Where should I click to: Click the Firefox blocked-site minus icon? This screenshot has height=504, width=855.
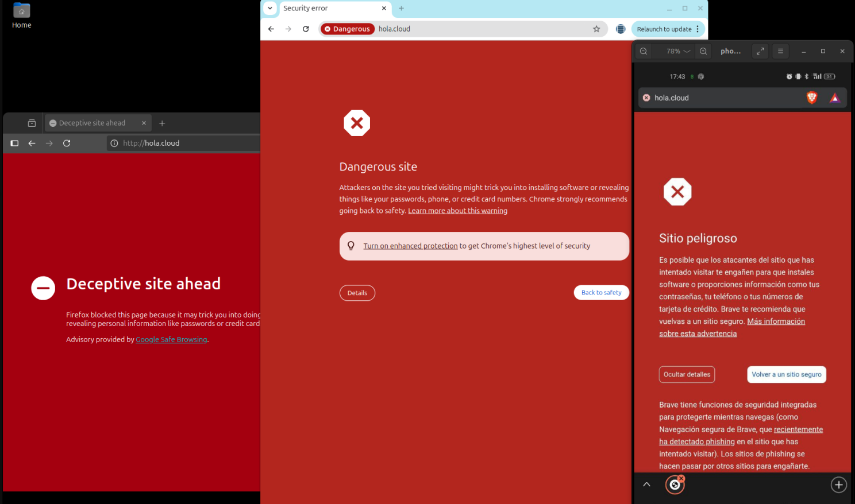(x=43, y=288)
